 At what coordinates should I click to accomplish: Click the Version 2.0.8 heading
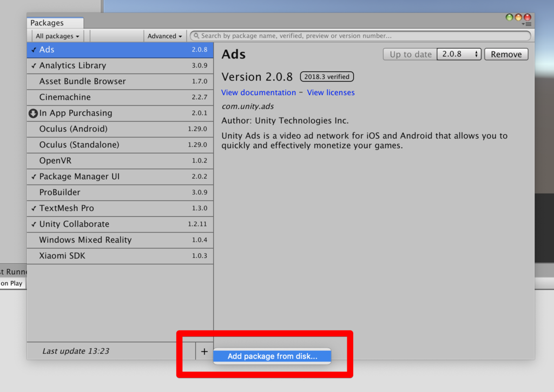point(257,77)
